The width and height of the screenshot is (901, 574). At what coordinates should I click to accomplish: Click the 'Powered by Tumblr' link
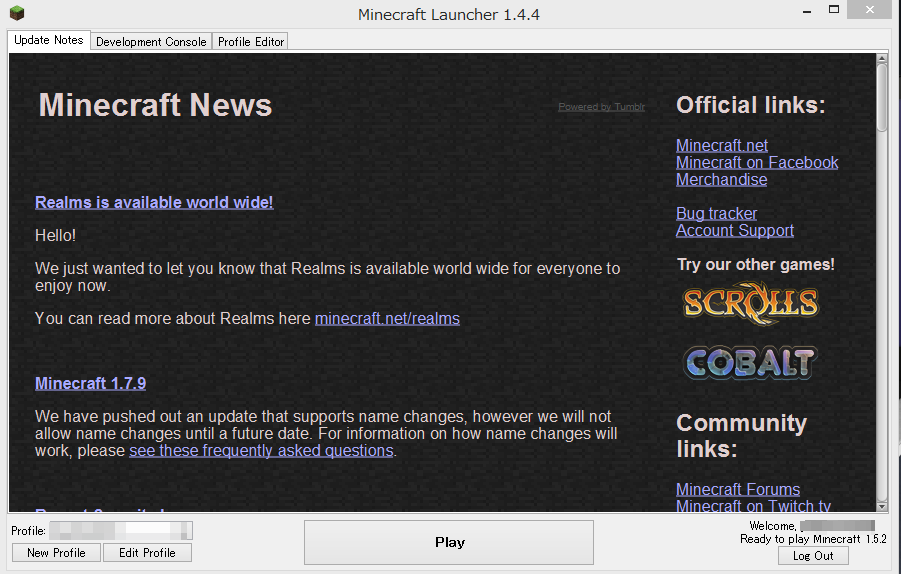pyautogui.click(x=602, y=107)
